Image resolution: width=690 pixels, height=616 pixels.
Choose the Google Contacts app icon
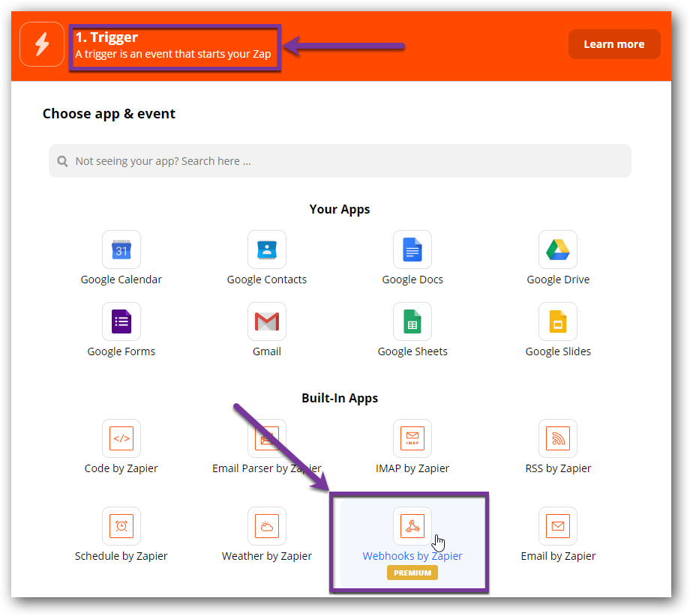pyautogui.click(x=267, y=250)
